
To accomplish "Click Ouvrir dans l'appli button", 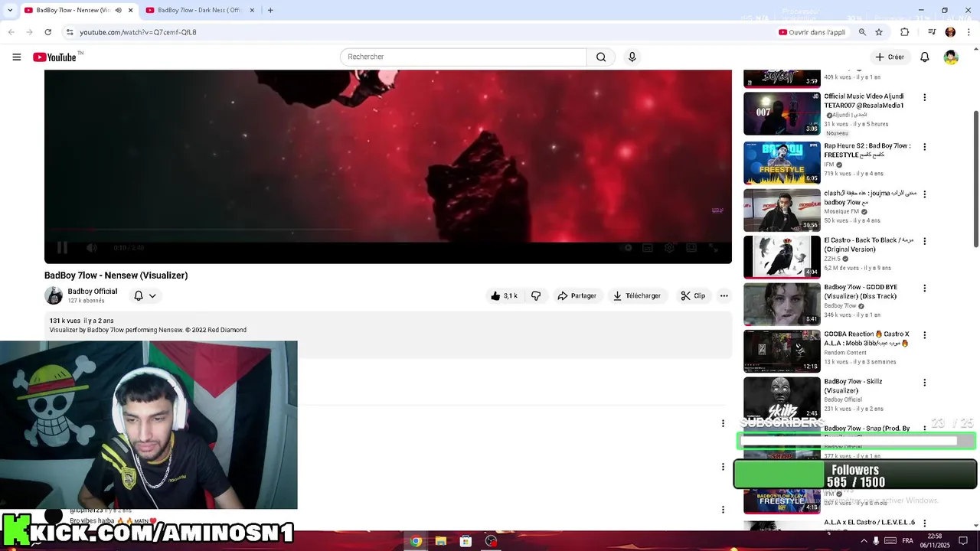I will click(812, 32).
